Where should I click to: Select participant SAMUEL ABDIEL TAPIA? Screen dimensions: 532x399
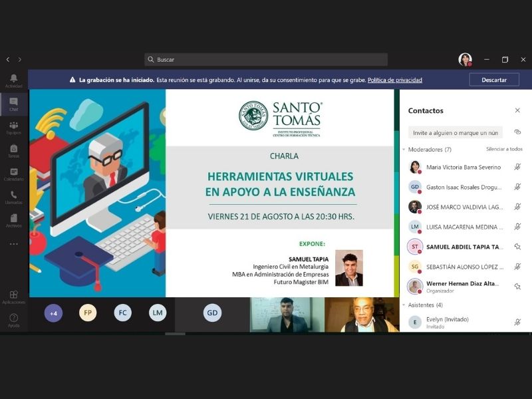[464, 247]
